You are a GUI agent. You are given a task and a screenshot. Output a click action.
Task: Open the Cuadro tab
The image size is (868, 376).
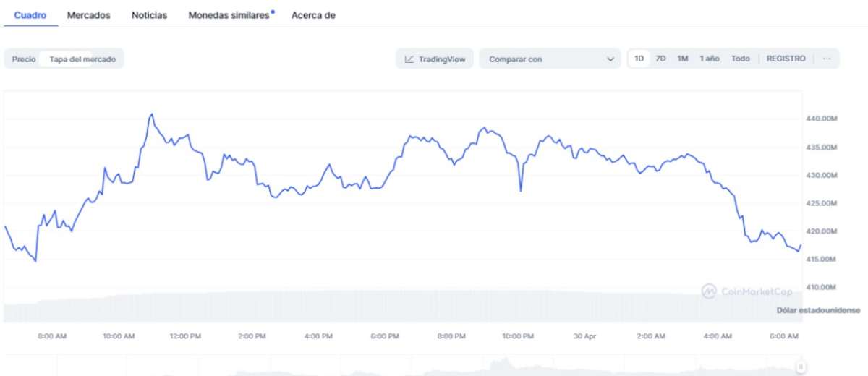coord(30,15)
